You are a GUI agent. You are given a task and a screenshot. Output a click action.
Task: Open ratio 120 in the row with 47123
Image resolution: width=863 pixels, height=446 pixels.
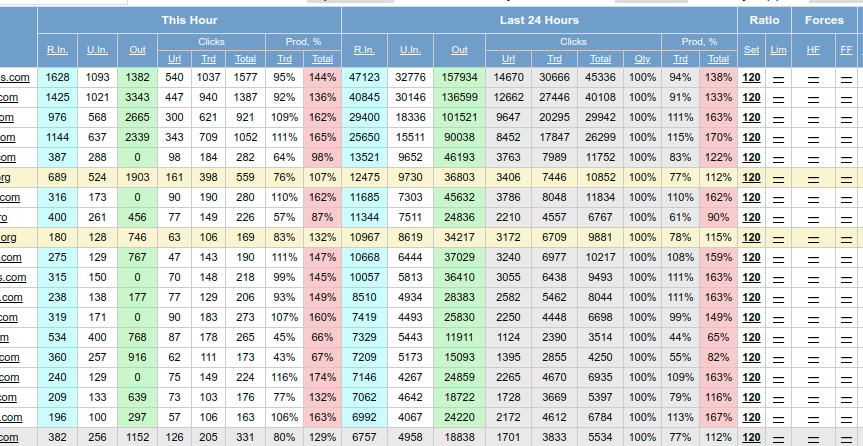(x=751, y=78)
